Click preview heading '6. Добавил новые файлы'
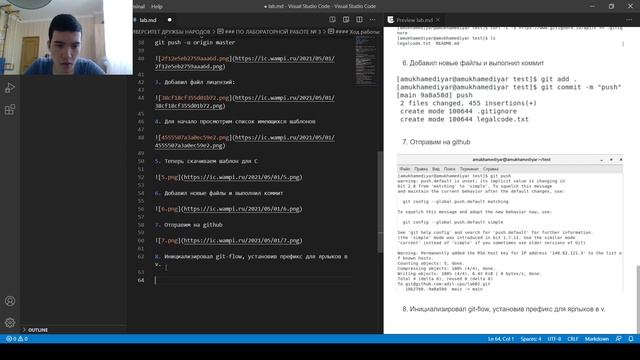Viewport: 640px width, 360px height. [473, 63]
